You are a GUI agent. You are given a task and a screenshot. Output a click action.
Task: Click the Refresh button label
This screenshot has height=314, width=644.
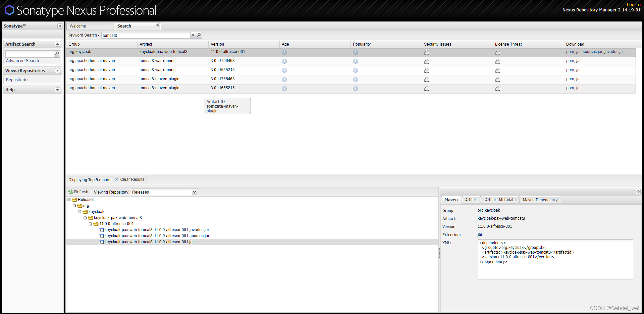click(81, 192)
